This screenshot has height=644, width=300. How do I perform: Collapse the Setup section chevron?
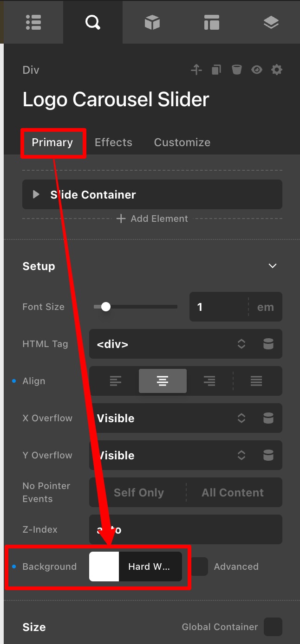(273, 266)
